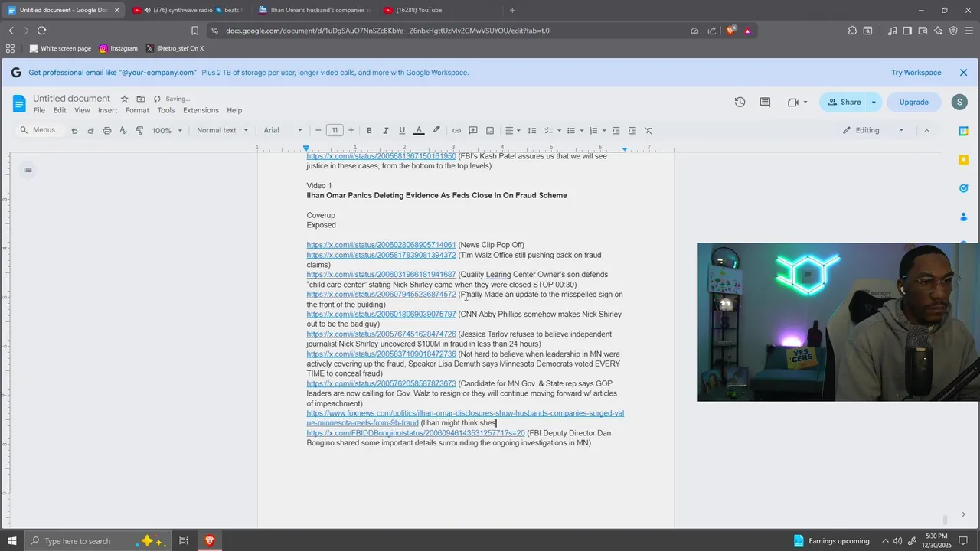
Task: Open the File menu
Action: [39, 111]
